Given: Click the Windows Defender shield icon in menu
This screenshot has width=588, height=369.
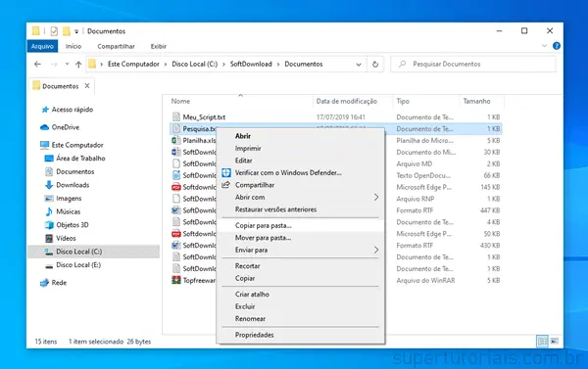Looking at the screenshot, I should click(226, 172).
